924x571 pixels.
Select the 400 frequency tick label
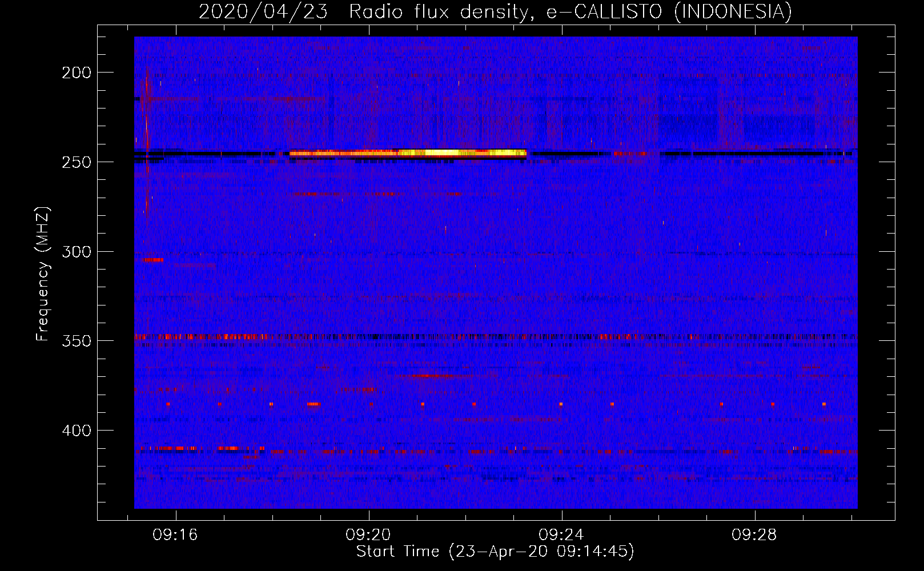(x=77, y=431)
